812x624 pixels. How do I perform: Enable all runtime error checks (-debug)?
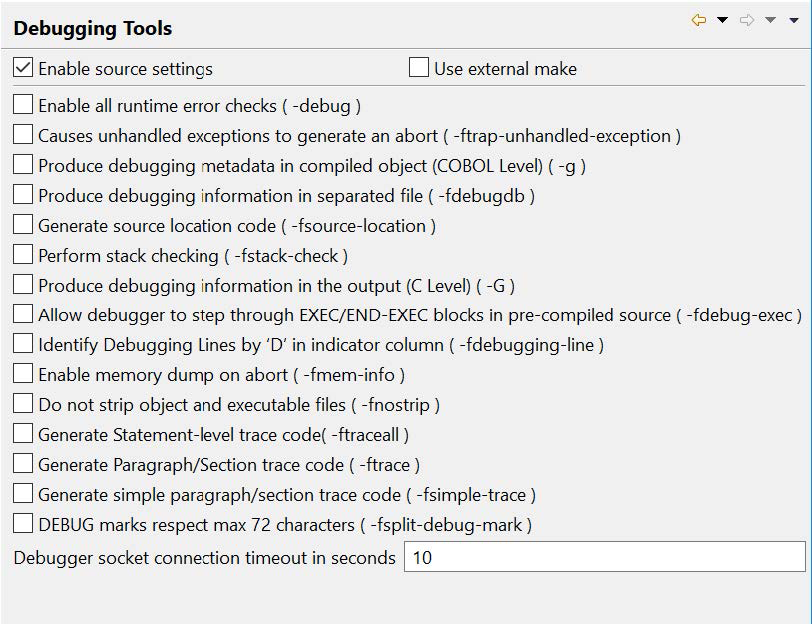[21, 103]
